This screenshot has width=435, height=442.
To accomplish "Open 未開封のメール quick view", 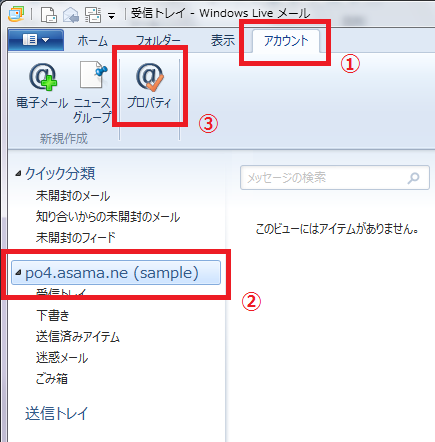I will (x=73, y=196).
